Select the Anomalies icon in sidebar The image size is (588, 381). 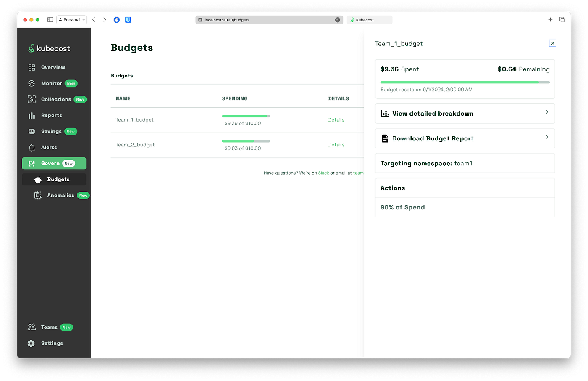(38, 196)
